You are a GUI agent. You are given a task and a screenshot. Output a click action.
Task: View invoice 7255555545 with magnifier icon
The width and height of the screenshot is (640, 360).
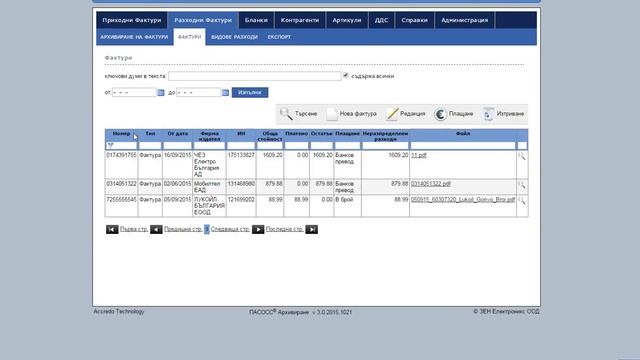tap(522, 201)
